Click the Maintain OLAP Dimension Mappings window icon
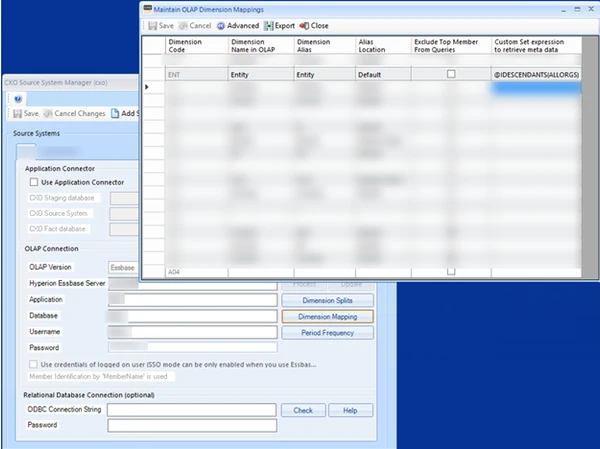Screen dimensions: 600x449 [x=148, y=9]
